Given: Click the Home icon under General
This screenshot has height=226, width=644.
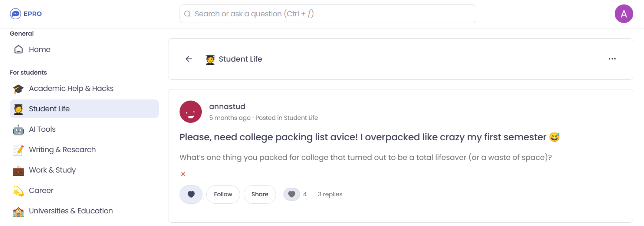Looking at the screenshot, I should (x=18, y=49).
